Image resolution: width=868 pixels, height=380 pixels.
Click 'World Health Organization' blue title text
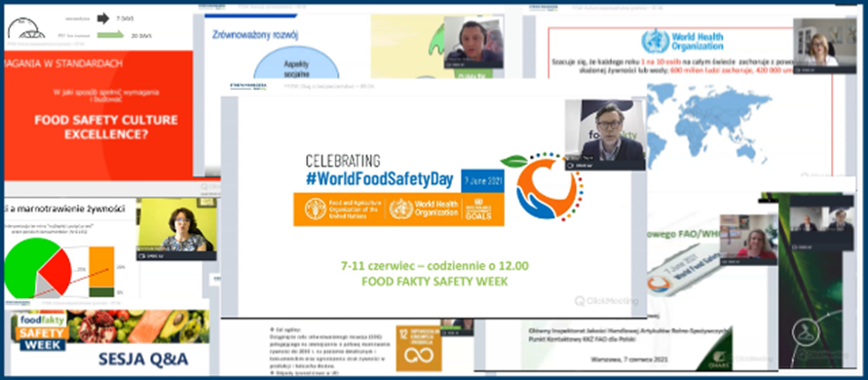point(697,42)
